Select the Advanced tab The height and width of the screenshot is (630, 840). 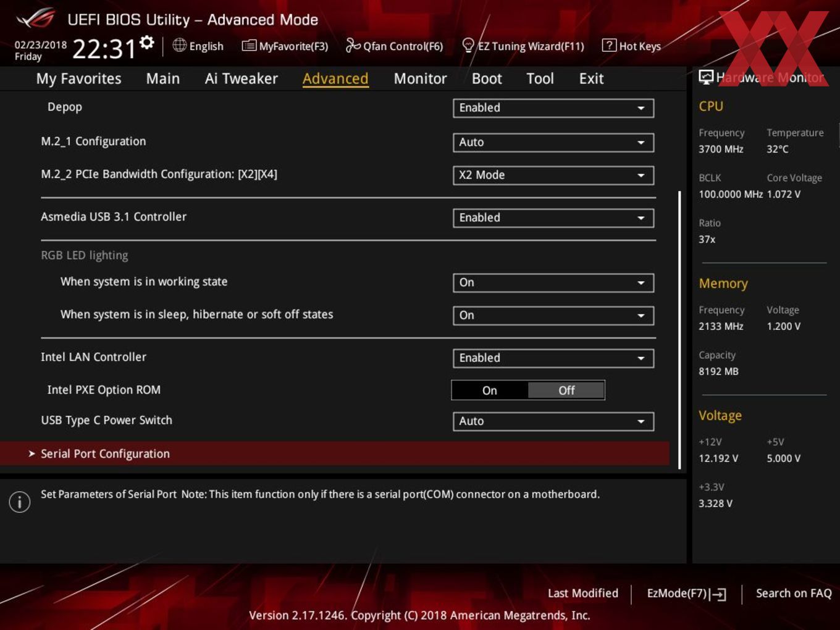pyautogui.click(x=335, y=78)
